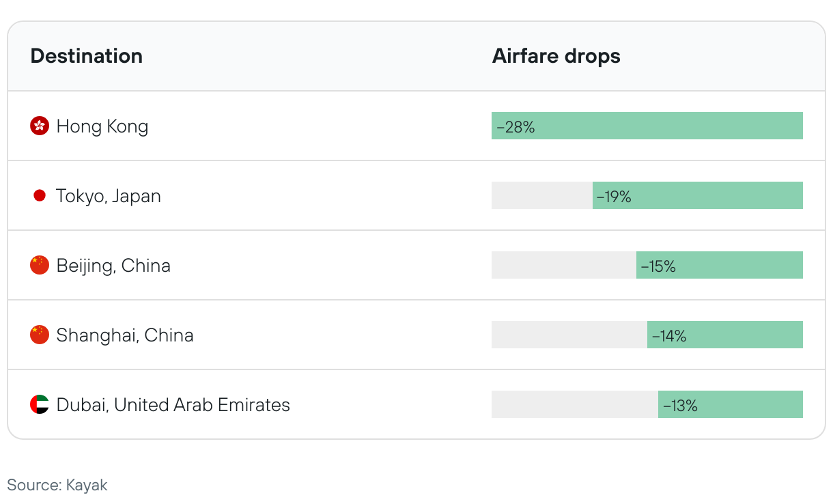Click the United Arab Emirates flag icon

[40, 405]
